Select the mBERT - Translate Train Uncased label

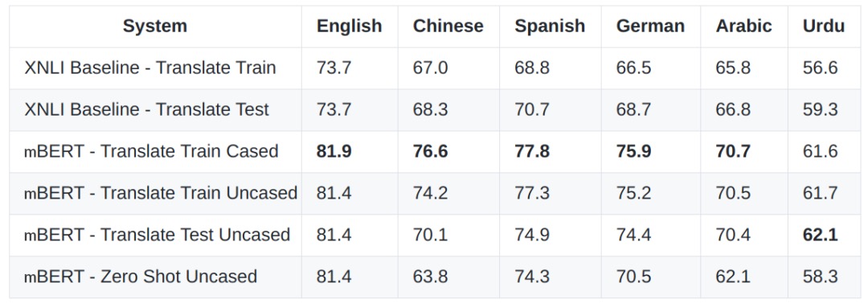pyautogui.click(x=161, y=193)
